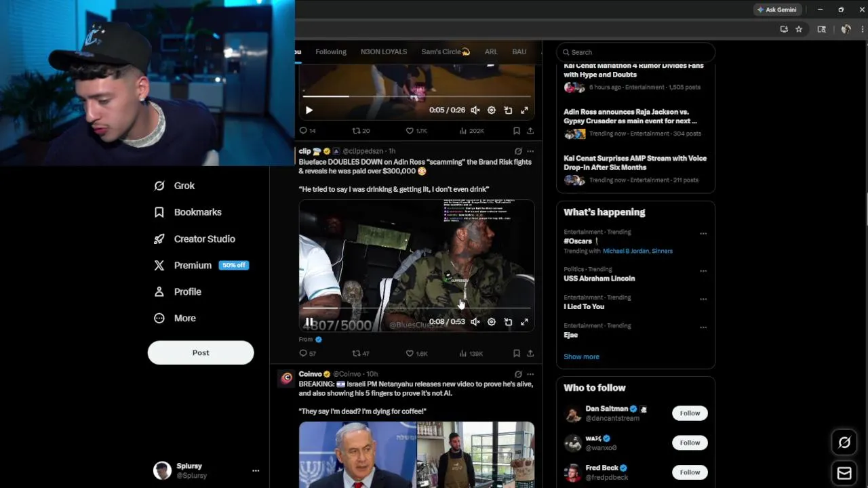
Task: Switch to the Sam's Circle tab
Action: (x=446, y=52)
